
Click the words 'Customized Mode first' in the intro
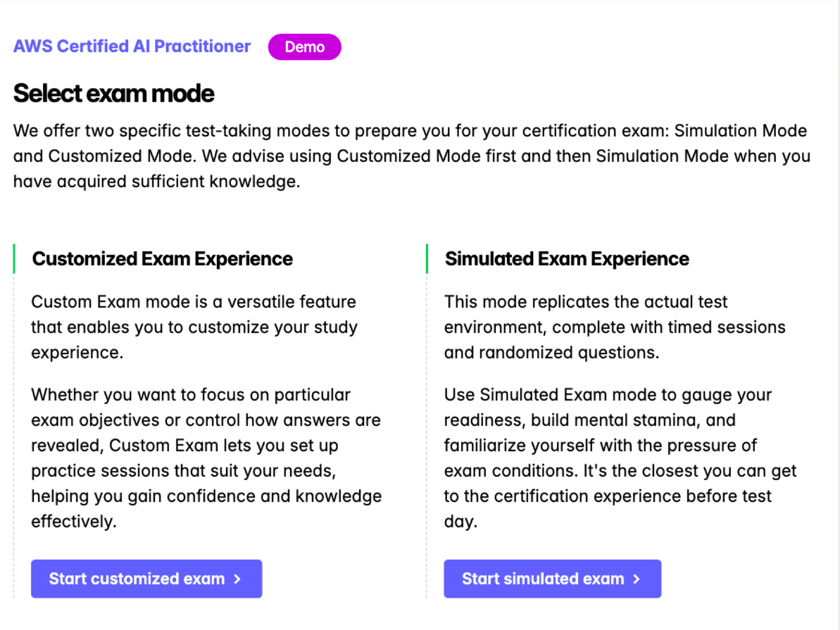pyautogui.click(x=422, y=156)
